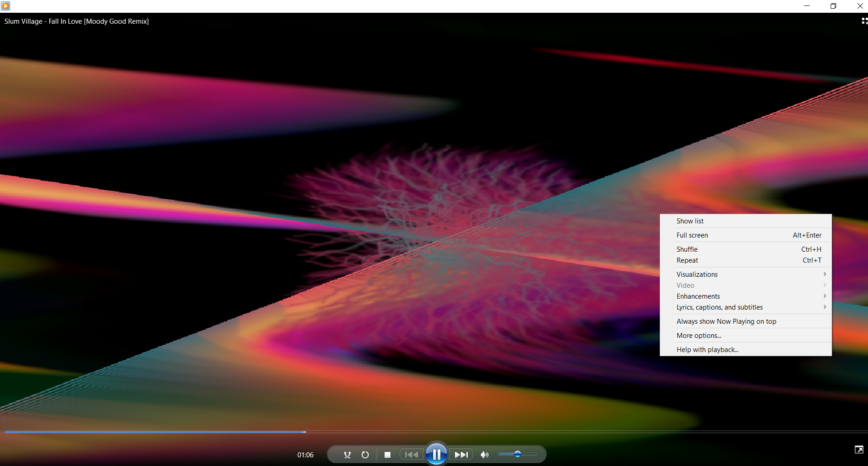Minimize the player window
This screenshot has width=868, height=466.
point(807,6)
